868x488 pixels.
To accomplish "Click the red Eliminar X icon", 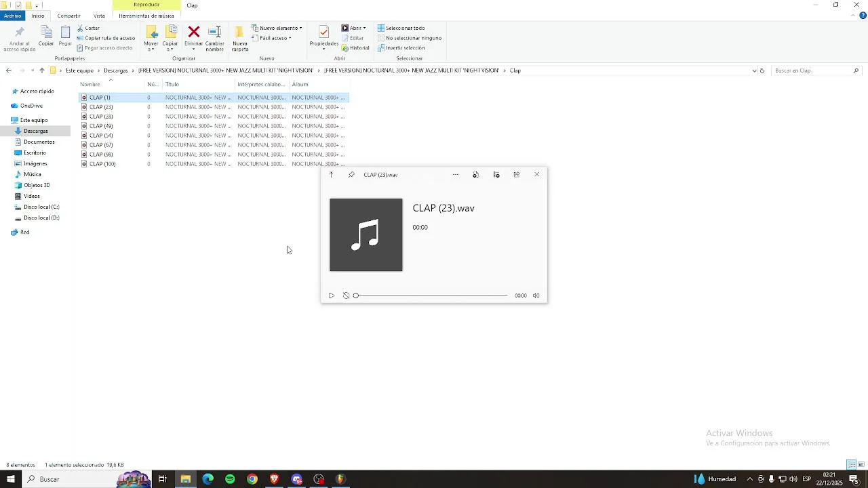I will point(193,32).
